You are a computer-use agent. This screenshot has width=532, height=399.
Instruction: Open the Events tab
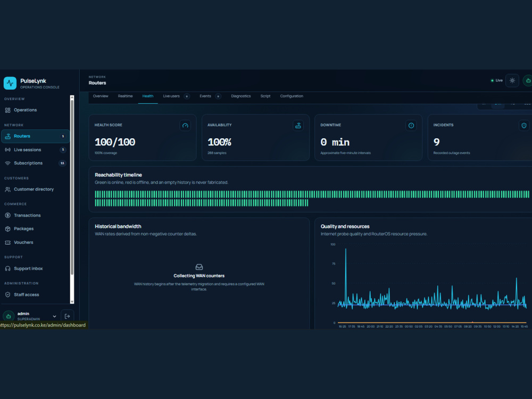pos(205,96)
